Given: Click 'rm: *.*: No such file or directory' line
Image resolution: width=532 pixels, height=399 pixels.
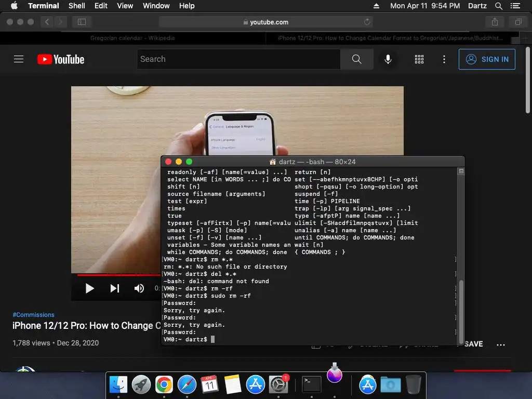Looking at the screenshot, I should pos(225,267).
